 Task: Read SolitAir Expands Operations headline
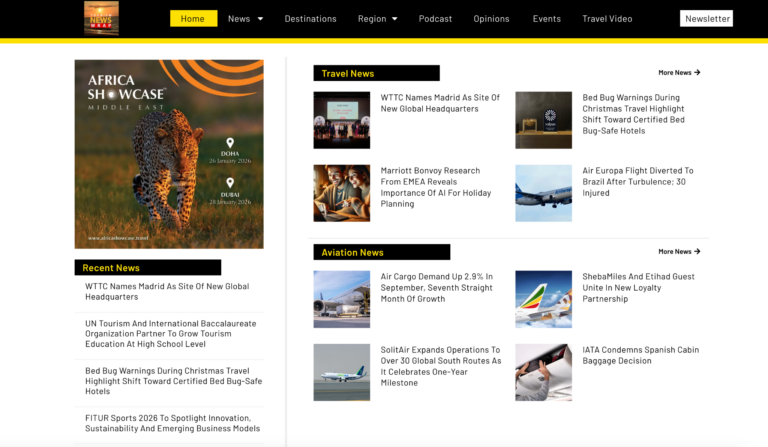[x=441, y=366]
